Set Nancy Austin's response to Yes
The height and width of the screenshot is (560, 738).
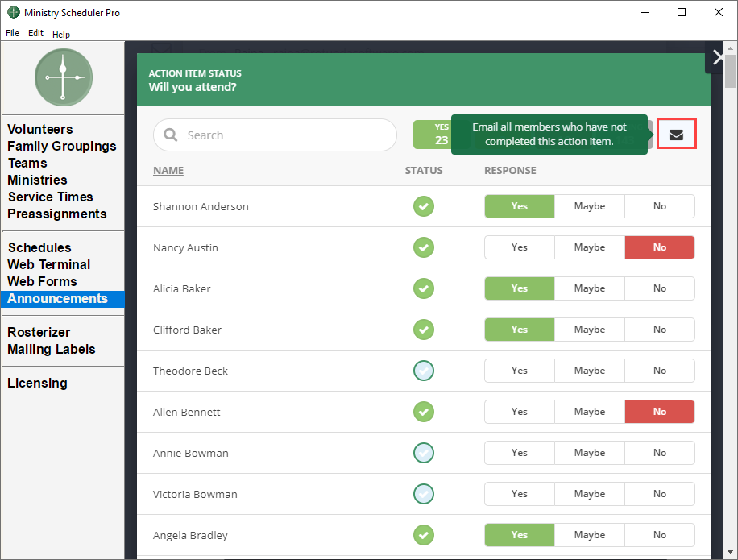click(x=519, y=247)
